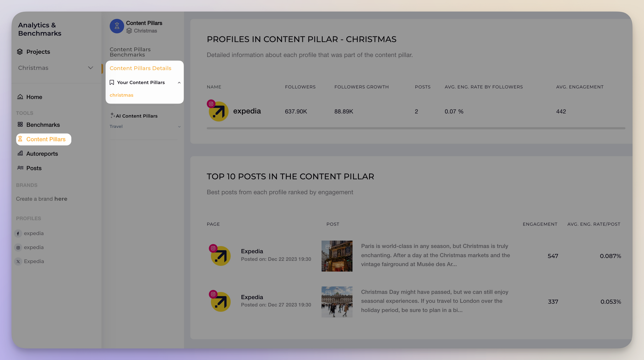Click the Analytics and Benchmarks header

coord(39,29)
